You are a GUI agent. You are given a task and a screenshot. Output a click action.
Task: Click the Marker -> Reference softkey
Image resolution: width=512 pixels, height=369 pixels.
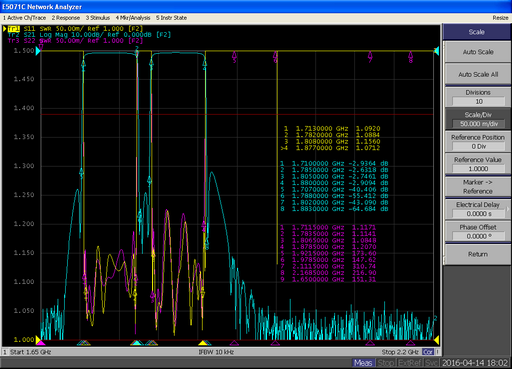478,187
